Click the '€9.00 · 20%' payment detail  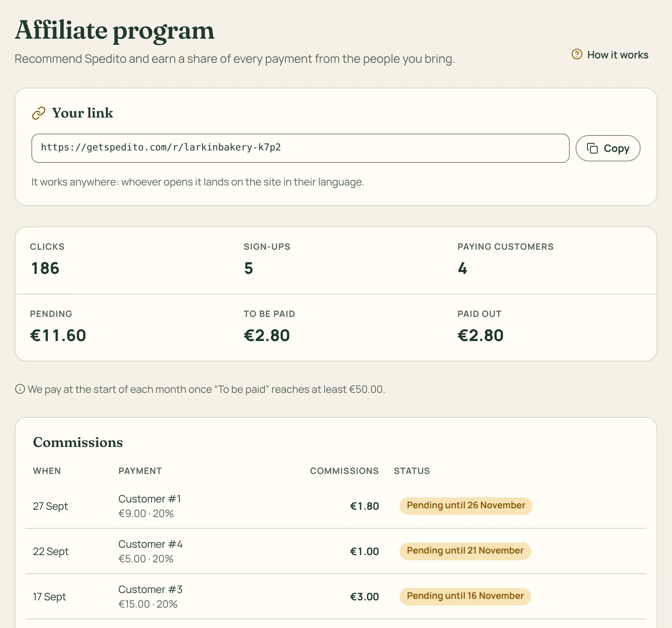pos(146,513)
